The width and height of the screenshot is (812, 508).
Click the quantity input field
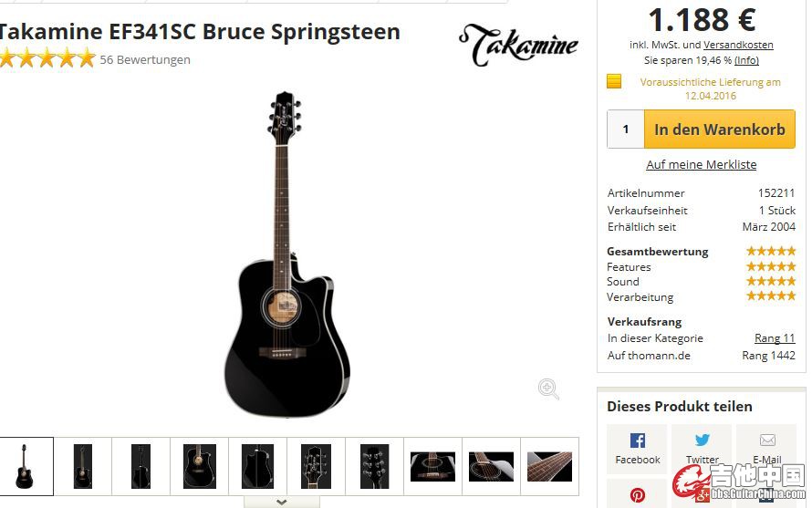click(x=626, y=130)
